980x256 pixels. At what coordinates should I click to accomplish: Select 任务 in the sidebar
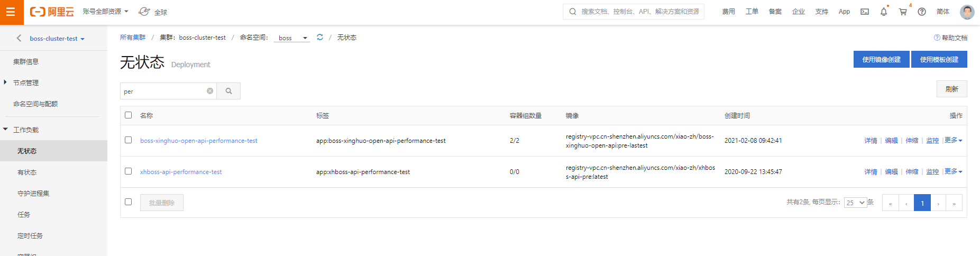pos(24,215)
